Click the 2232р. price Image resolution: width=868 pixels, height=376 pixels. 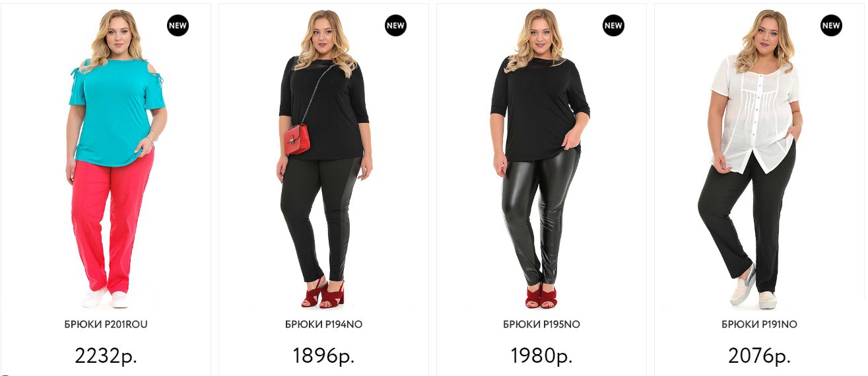click(x=106, y=356)
